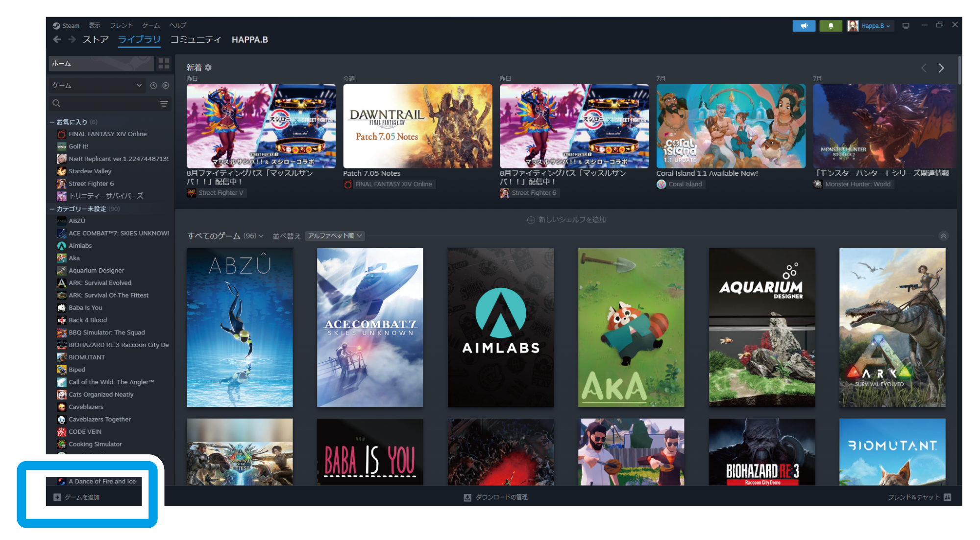
Task: Show next news items with right chevron
Action: click(x=941, y=68)
